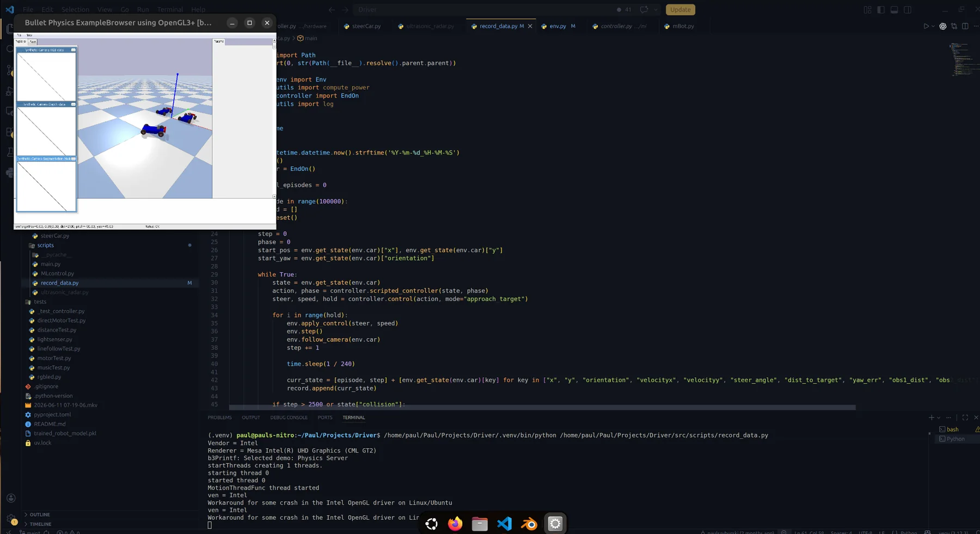980x534 pixels.
Task: Click the Synthetic Camera RGB data preview
Action: click(x=46, y=76)
